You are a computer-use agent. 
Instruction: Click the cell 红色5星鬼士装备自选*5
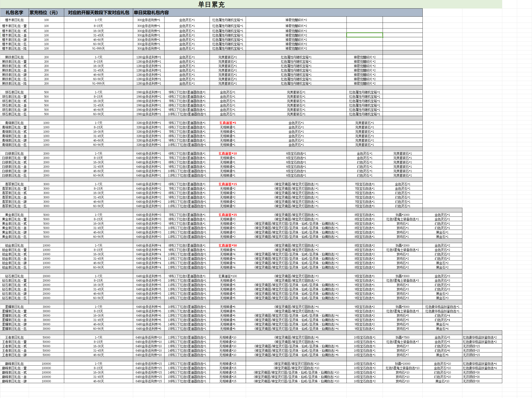click(x=403, y=311)
